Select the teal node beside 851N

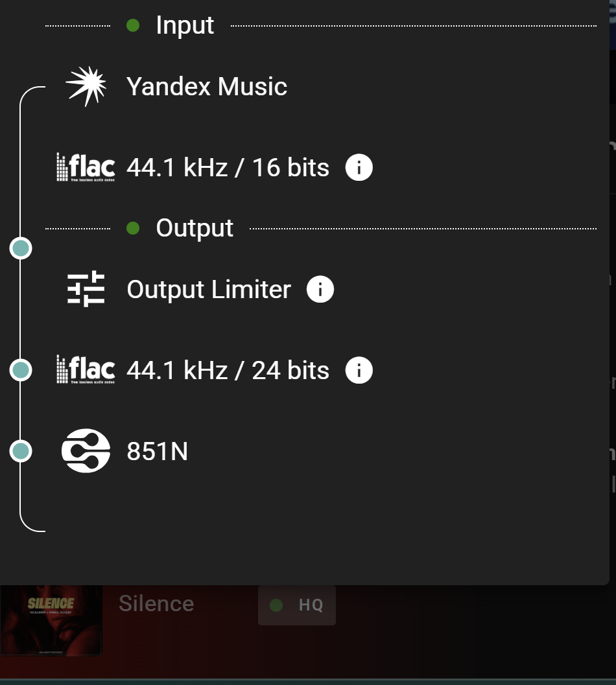pos(21,451)
